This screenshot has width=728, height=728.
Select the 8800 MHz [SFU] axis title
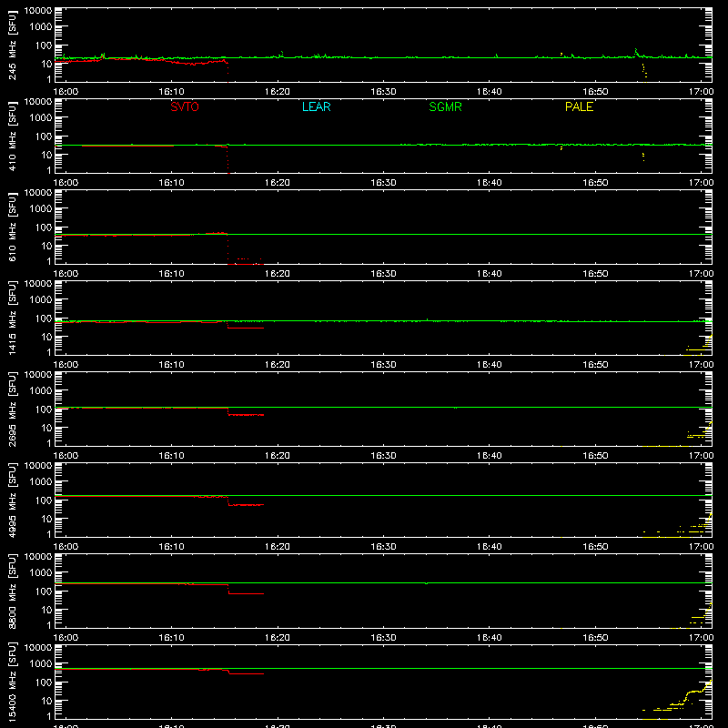[12, 591]
